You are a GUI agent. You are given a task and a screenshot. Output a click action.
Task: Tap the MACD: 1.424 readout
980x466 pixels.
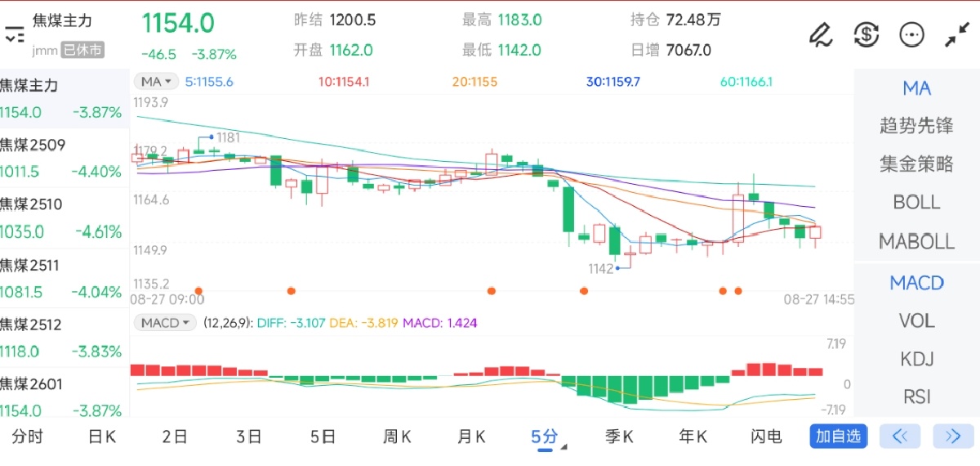(x=439, y=323)
